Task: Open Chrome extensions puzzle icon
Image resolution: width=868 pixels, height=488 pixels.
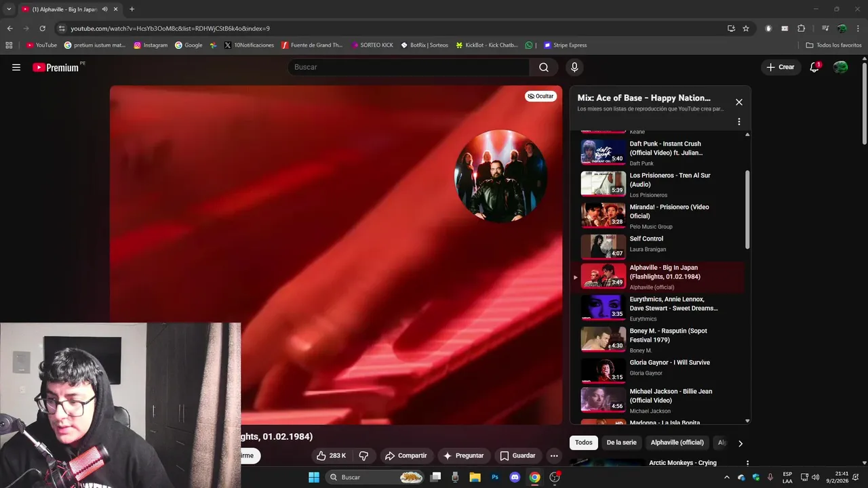Action: point(802,28)
